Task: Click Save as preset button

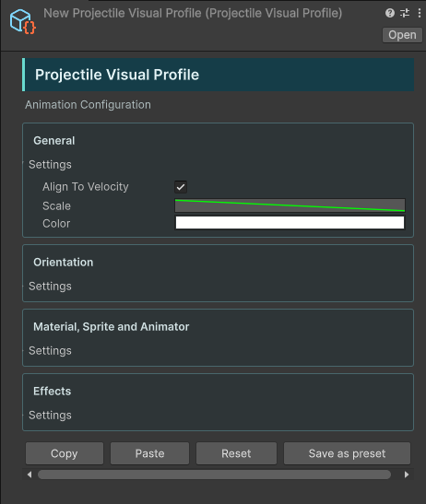Action: pyautogui.click(x=347, y=453)
